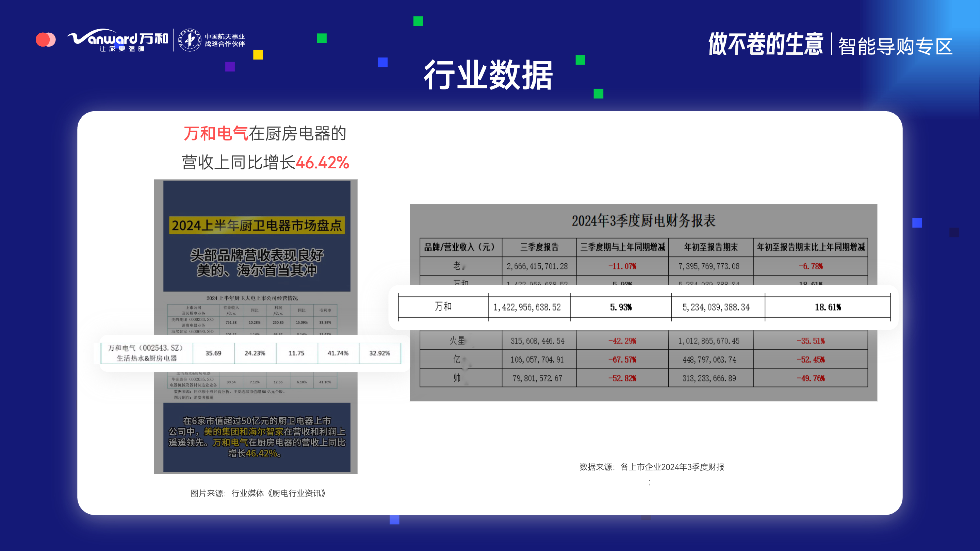This screenshot has width=980, height=551.
Task: Click the 做不卷的生意 slogan
Action: (765, 44)
